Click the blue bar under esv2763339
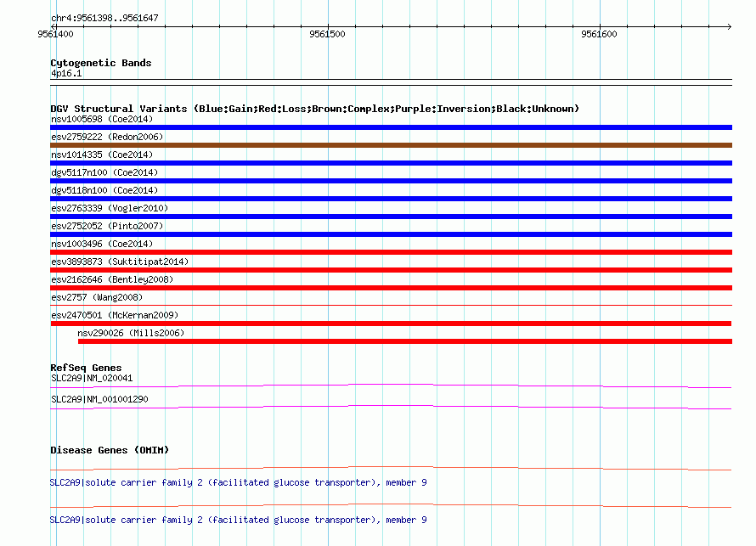 click(391, 217)
